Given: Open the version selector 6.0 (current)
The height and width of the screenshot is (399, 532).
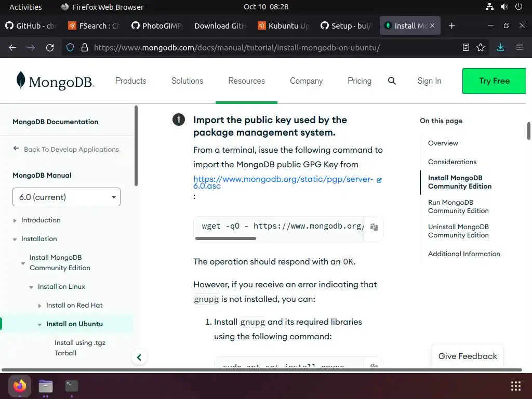Looking at the screenshot, I should [66, 197].
